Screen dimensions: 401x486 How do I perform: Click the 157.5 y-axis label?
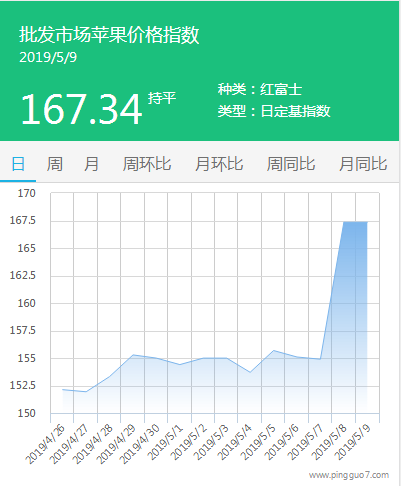(23, 330)
